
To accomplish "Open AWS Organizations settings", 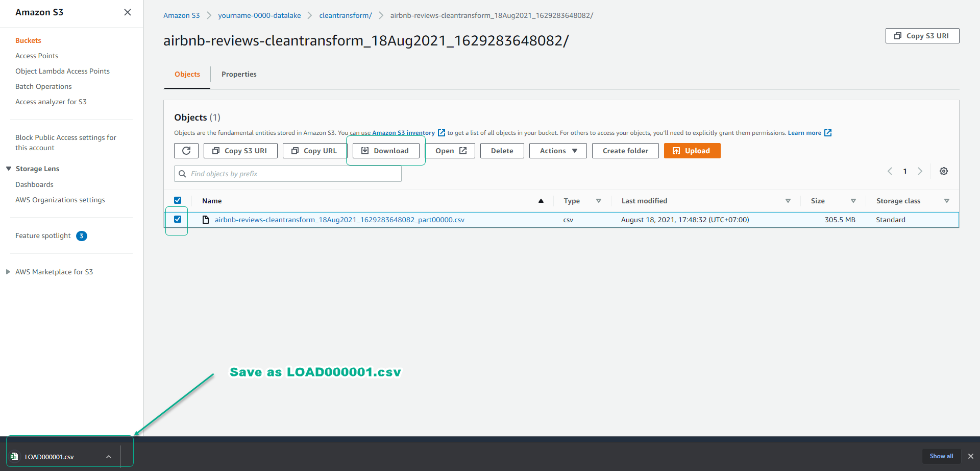I will [60, 200].
